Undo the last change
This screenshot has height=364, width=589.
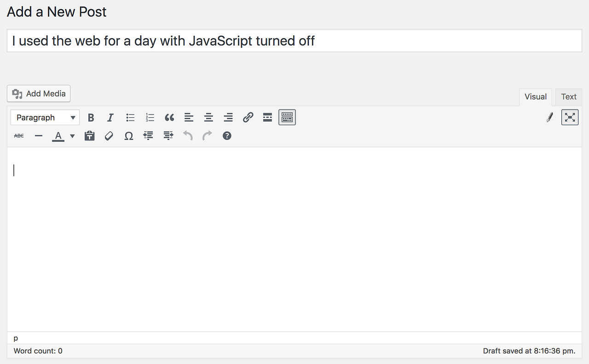point(188,136)
